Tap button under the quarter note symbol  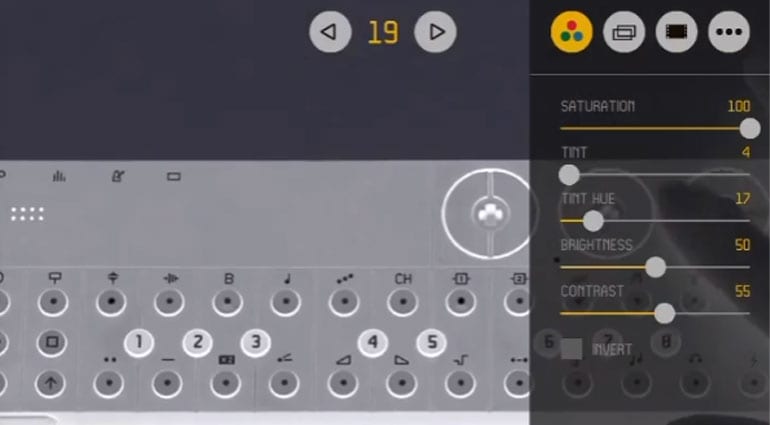(x=286, y=301)
